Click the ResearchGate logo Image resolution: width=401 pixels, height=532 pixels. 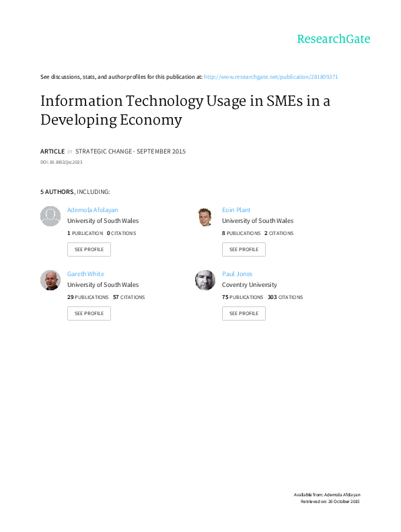tap(334, 39)
